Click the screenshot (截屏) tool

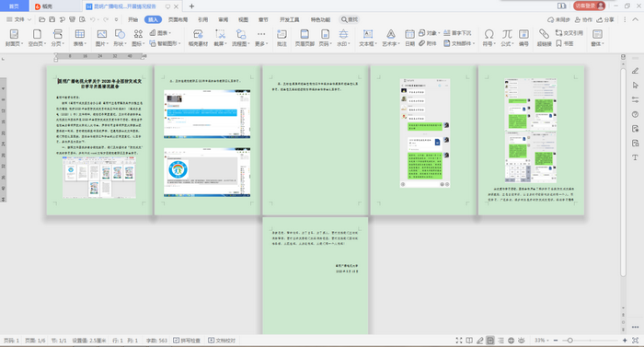221,38
